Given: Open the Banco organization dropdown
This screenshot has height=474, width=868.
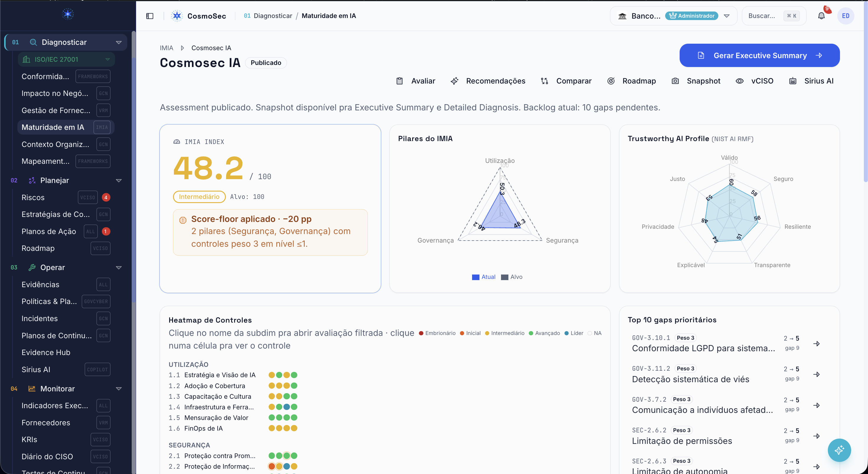Looking at the screenshot, I should pos(673,16).
